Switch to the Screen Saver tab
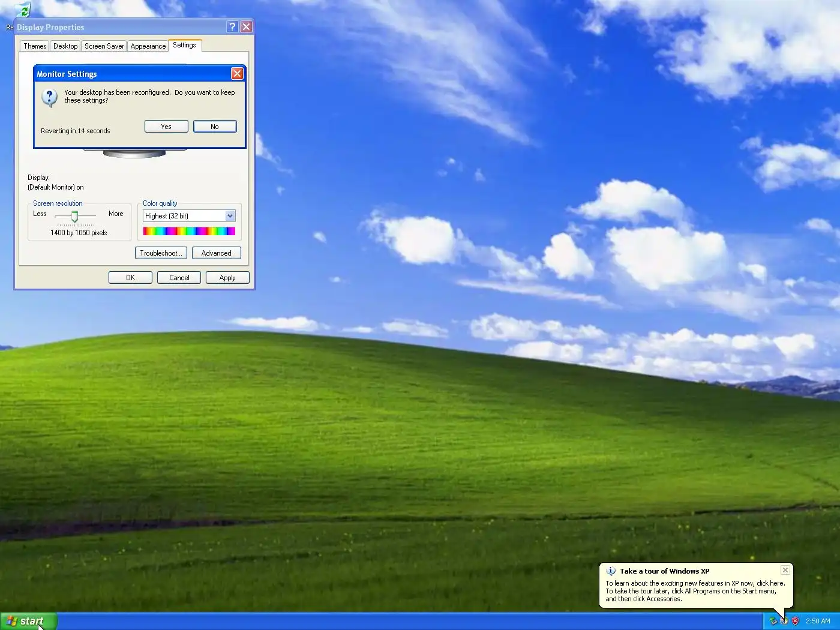 tap(104, 46)
